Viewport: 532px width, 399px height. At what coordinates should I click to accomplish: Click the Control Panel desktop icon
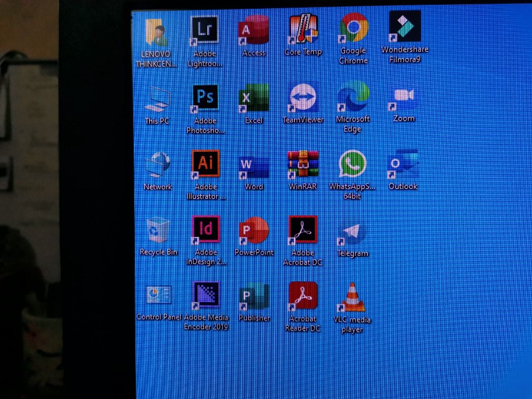coord(159,297)
